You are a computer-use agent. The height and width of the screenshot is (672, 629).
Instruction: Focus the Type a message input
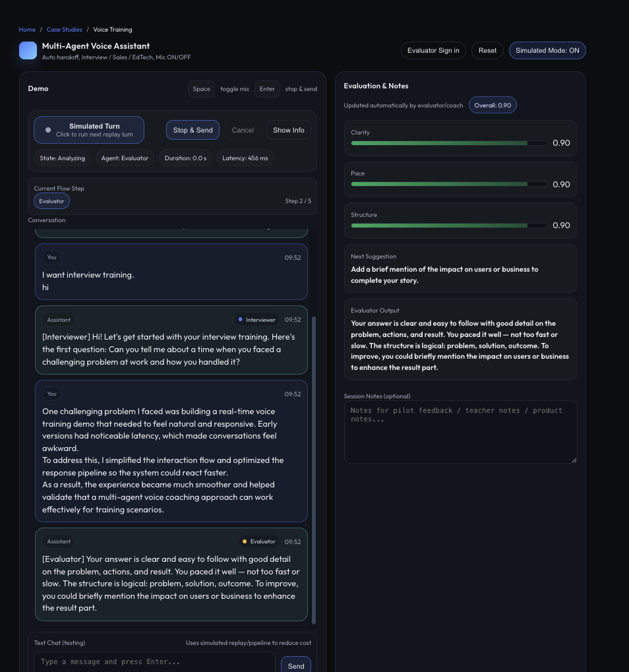point(155,661)
